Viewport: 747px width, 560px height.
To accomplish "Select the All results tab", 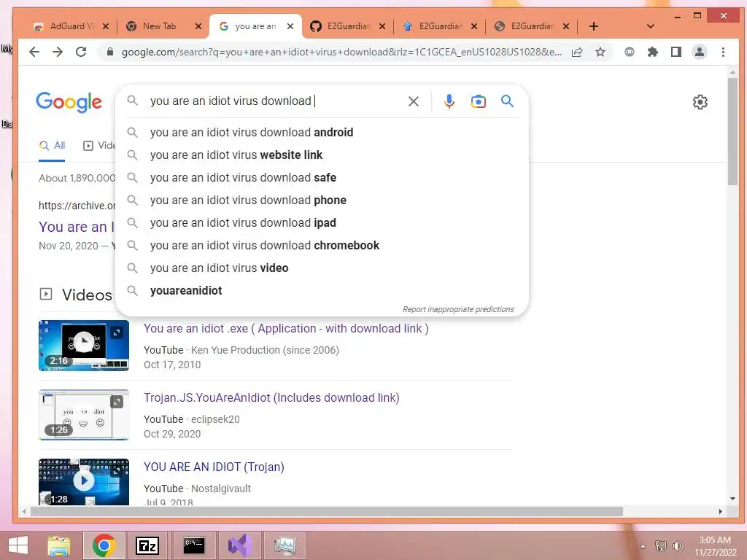I will coord(52,146).
